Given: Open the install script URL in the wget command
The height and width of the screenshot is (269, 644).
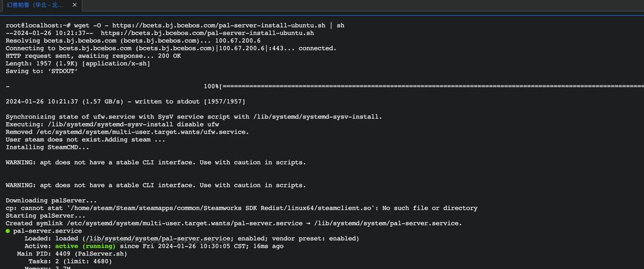Looking at the screenshot, I should point(219,26).
